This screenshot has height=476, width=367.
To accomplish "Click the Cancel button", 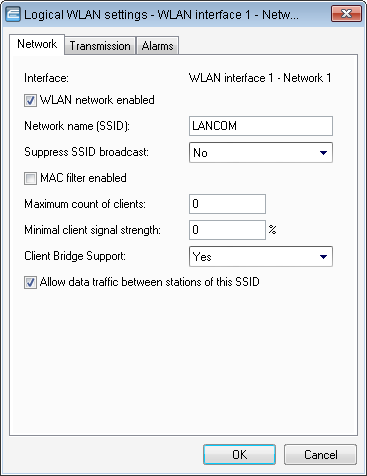I will (x=320, y=454).
